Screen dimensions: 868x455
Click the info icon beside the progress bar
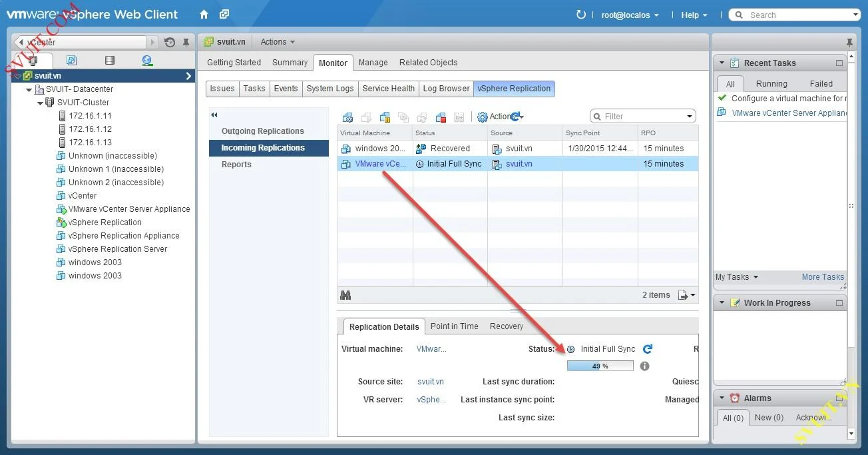click(x=644, y=366)
